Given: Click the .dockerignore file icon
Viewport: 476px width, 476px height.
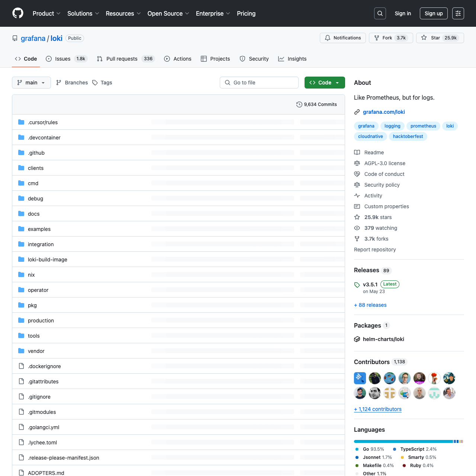Looking at the screenshot, I should tap(21, 366).
